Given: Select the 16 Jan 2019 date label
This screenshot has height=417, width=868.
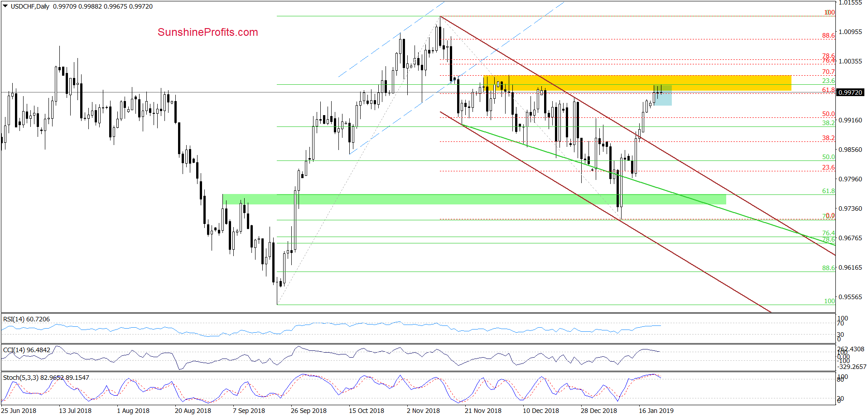Looking at the screenshot, I should [x=656, y=411].
